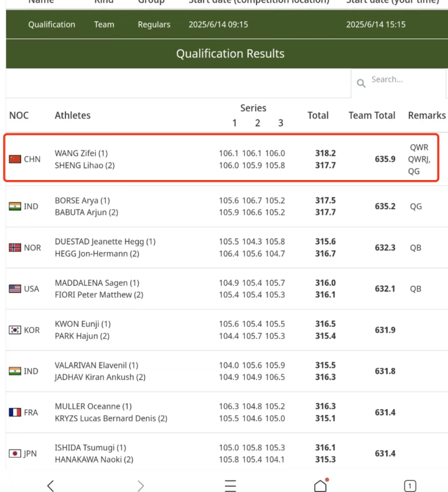Screen dimensions: 448x492
Task: Click the search magnifier icon
Action: pyautogui.click(x=361, y=83)
